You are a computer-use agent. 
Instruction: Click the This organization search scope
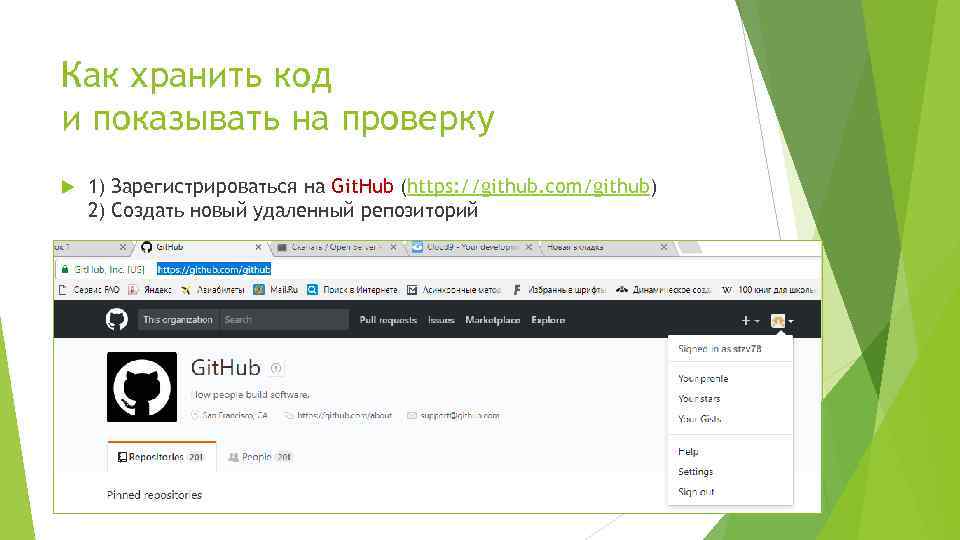[x=178, y=320]
